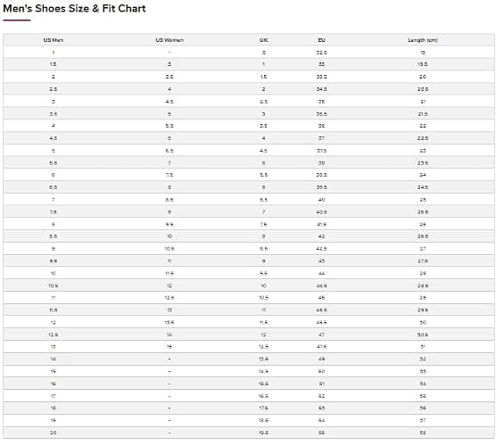Click the US Women 12.5 cell
The width and height of the screenshot is (504, 446).
(169, 298)
